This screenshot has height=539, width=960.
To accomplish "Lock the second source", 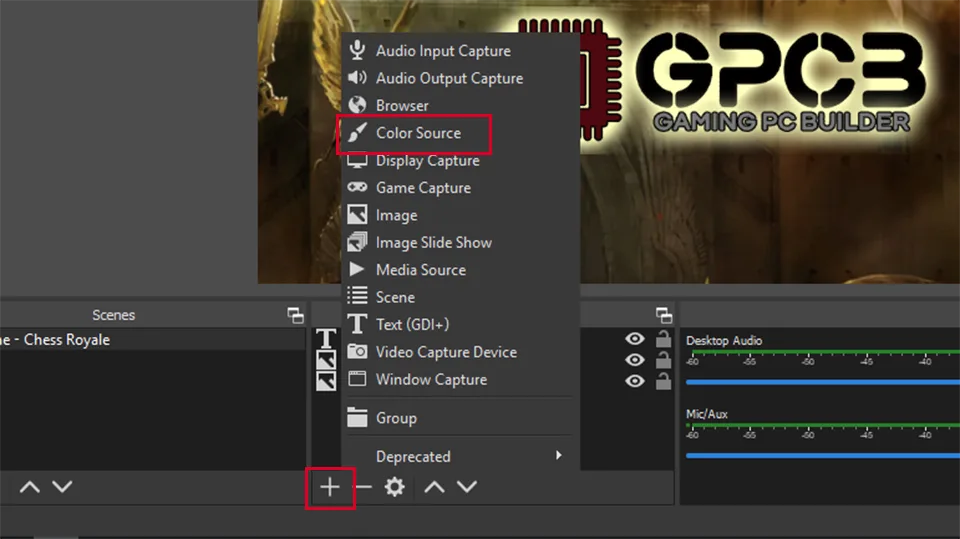I will tap(663, 360).
